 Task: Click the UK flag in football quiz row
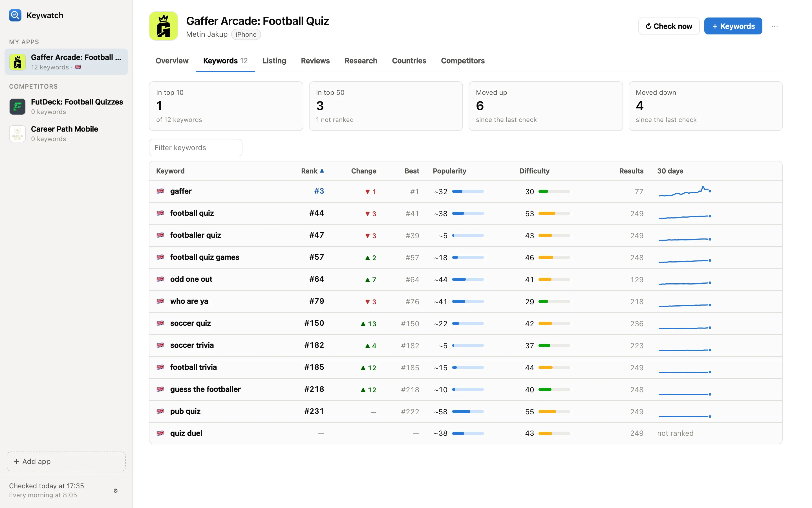[160, 213]
